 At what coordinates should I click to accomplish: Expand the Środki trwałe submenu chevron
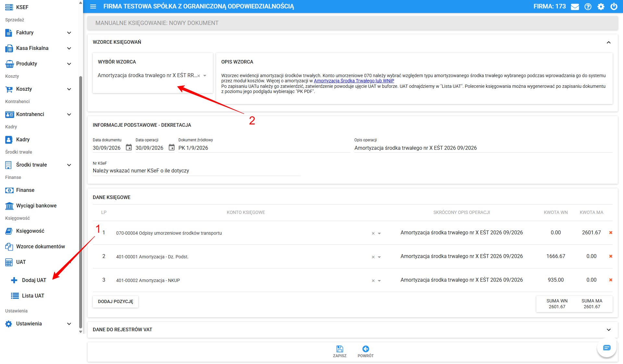69,165
